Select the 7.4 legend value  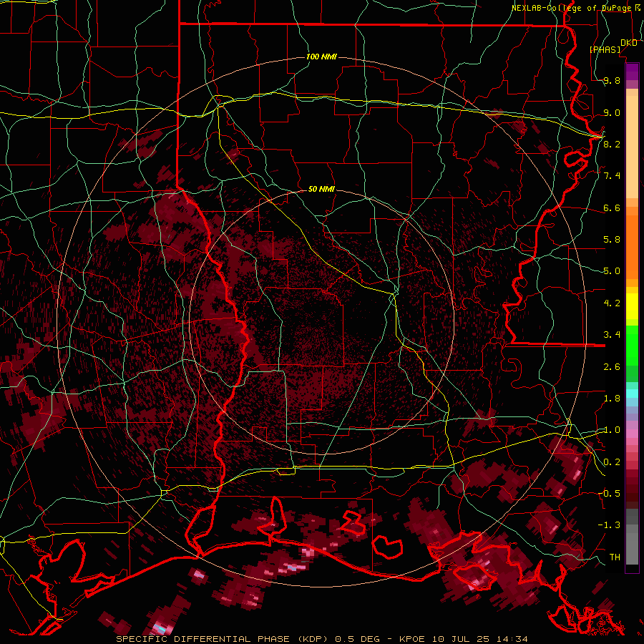(612, 176)
